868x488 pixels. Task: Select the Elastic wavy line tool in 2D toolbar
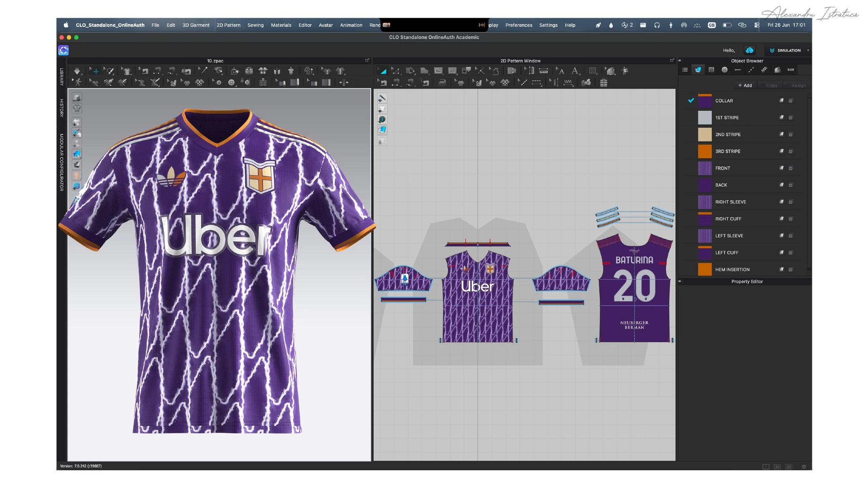tap(568, 83)
